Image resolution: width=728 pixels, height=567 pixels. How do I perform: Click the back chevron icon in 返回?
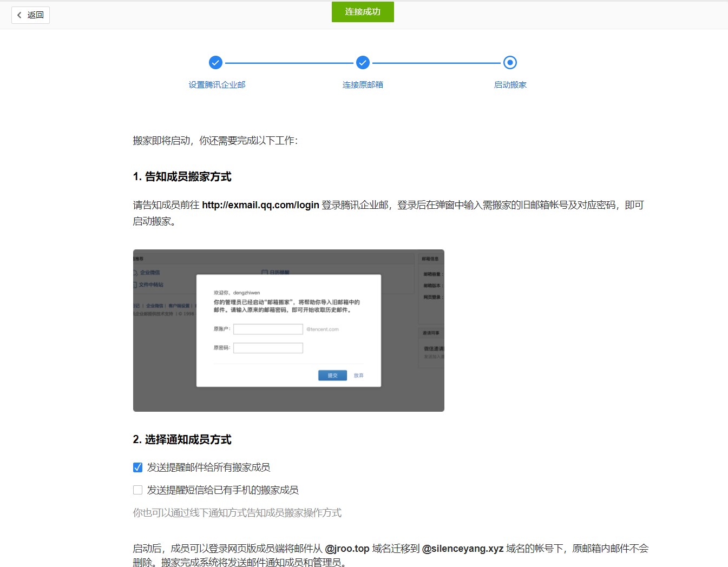19,15
